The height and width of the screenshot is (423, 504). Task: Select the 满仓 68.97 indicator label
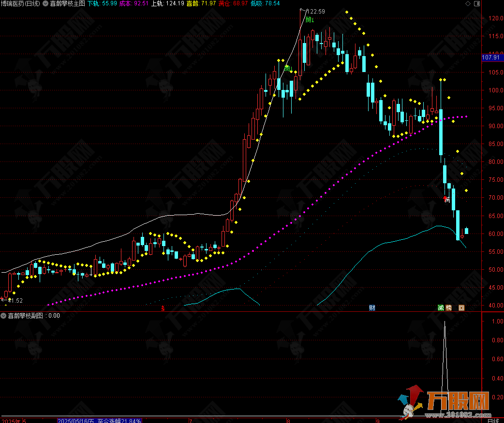pyautogui.click(x=233, y=3)
